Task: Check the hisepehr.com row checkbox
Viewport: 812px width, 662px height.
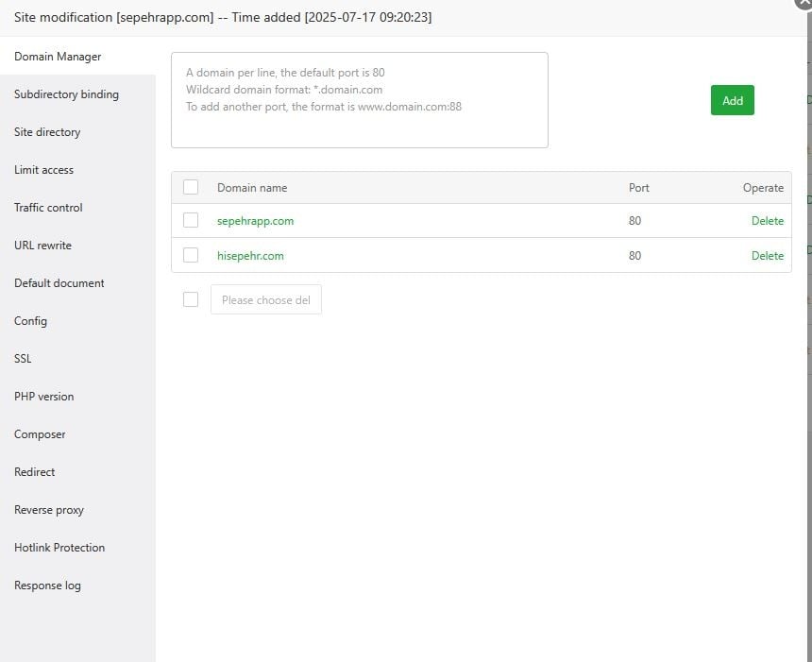Action: pos(191,255)
